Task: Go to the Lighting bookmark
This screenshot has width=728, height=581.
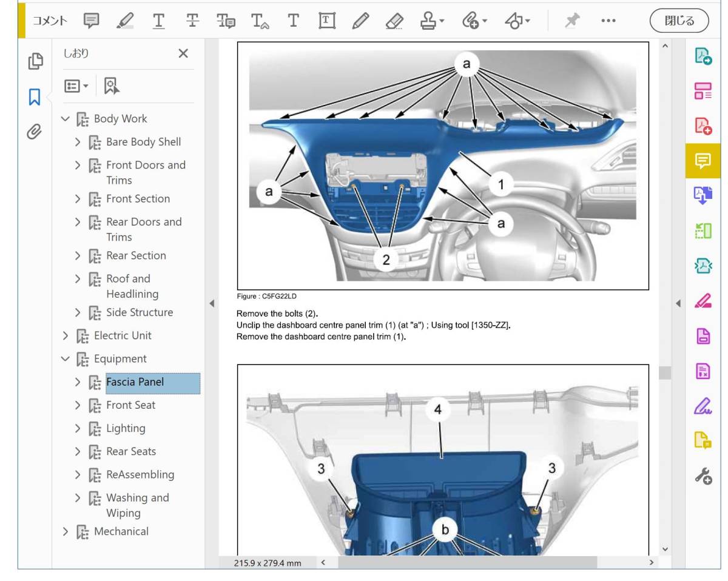Action: pyautogui.click(x=126, y=428)
